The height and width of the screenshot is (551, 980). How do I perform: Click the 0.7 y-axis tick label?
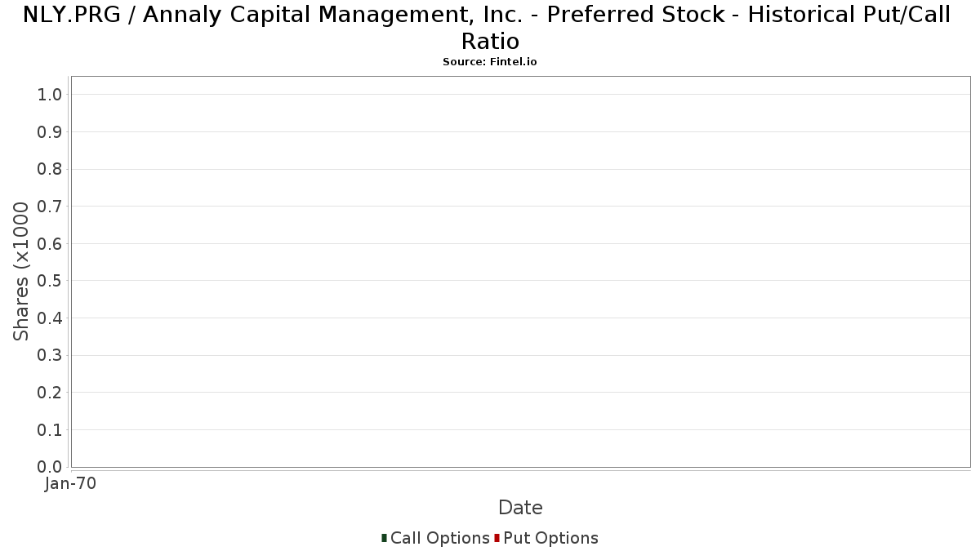(50, 207)
